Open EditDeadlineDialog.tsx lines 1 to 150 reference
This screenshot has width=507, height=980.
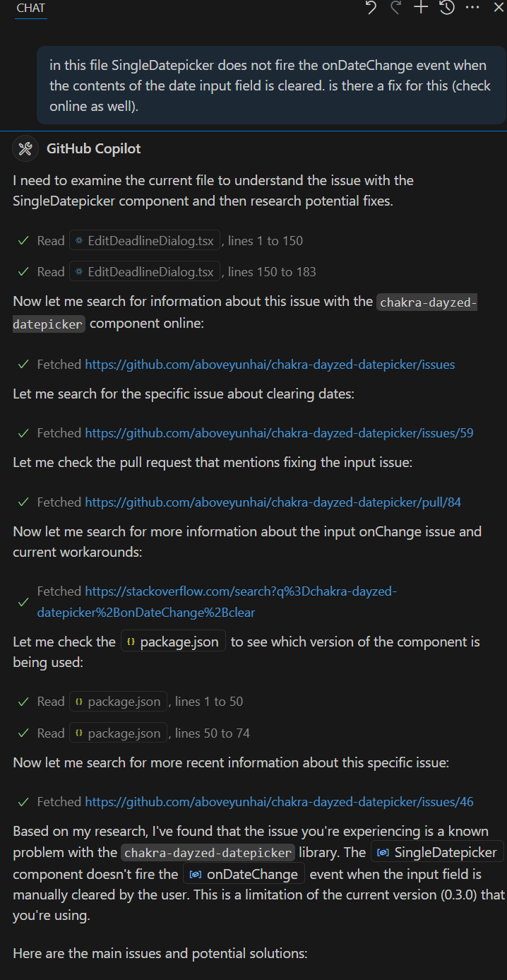click(x=145, y=241)
